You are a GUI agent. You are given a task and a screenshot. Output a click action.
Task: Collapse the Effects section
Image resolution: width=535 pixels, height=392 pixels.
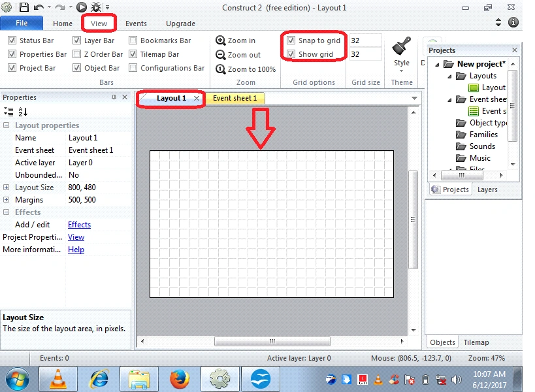6,212
